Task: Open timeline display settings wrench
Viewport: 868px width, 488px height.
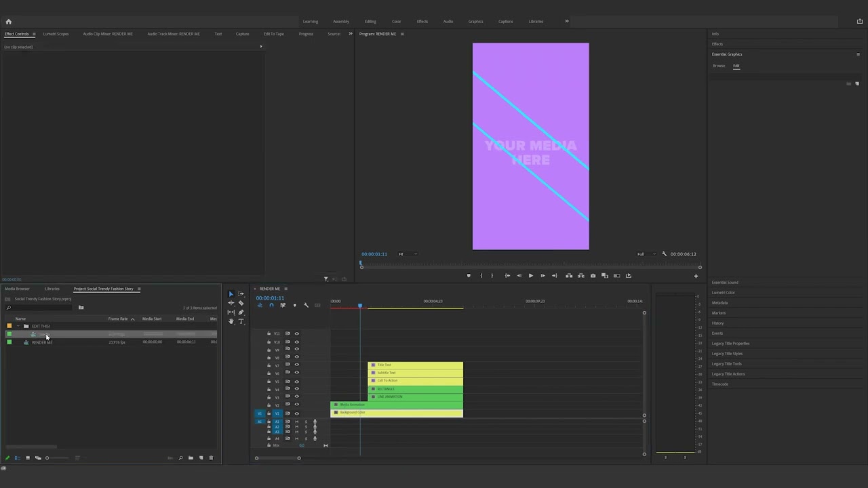Action: 306,305
